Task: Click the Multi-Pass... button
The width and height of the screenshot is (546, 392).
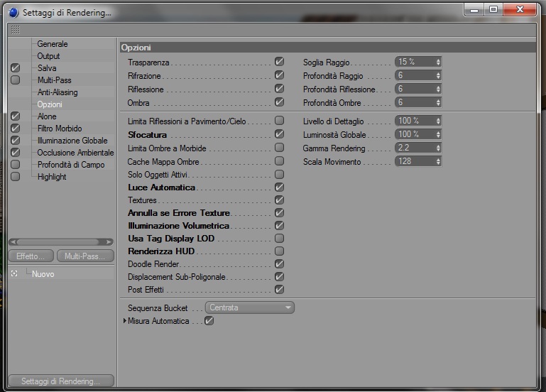Action: (x=85, y=256)
